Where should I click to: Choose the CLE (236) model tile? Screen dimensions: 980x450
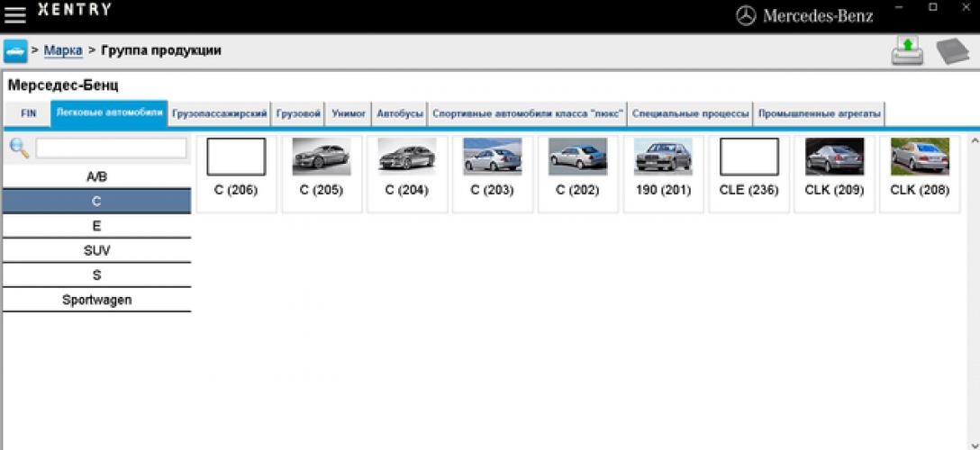point(749,174)
